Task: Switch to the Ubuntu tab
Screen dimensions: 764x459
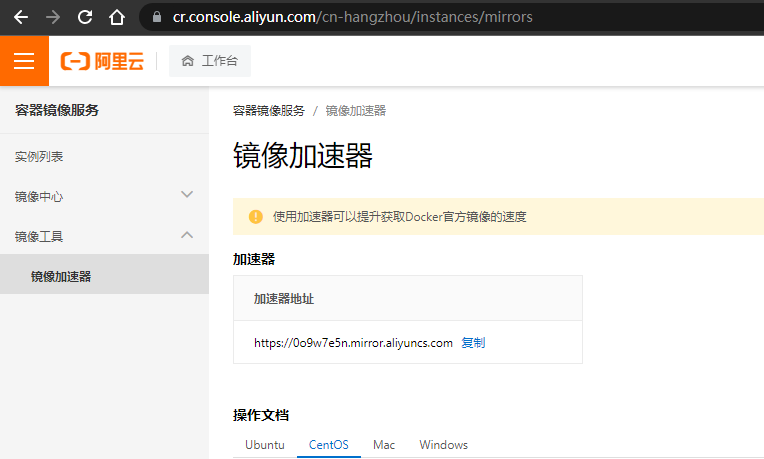Action: 265,445
